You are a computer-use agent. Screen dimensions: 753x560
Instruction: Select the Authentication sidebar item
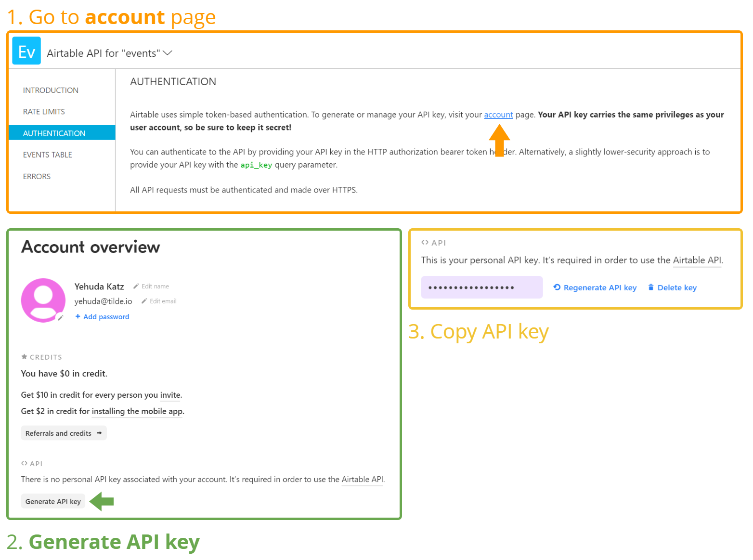point(62,133)
